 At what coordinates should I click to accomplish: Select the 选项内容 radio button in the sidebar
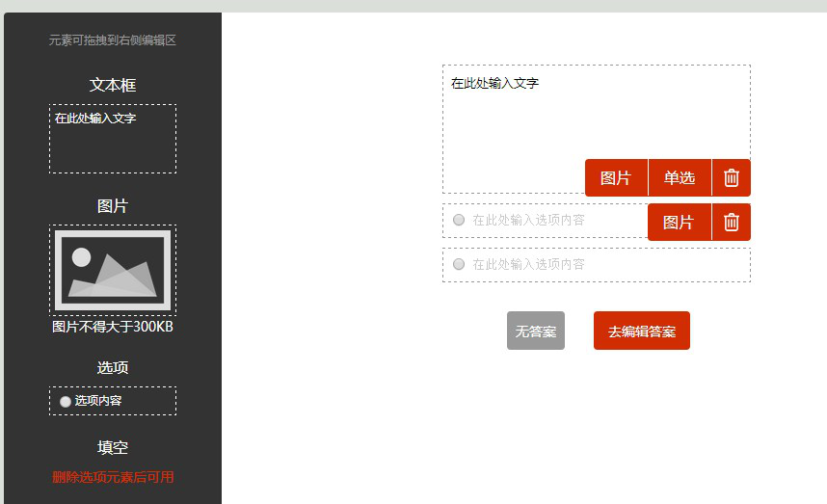65,402
